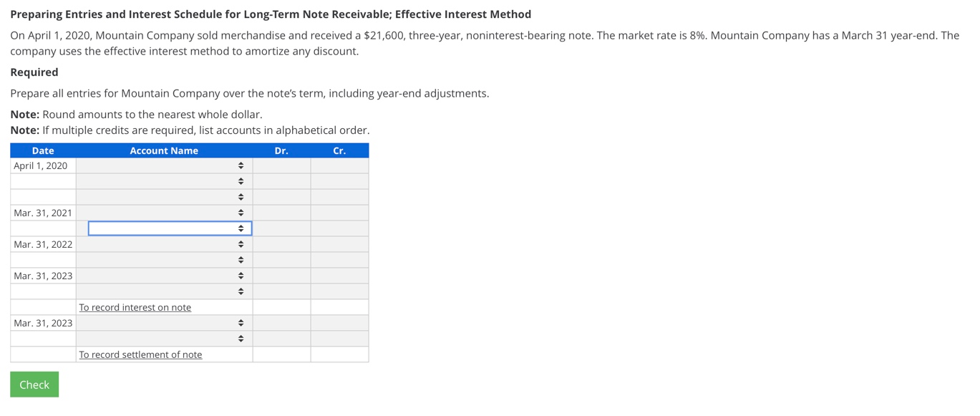Click the Cr. column header

click(x=339, y=150)
